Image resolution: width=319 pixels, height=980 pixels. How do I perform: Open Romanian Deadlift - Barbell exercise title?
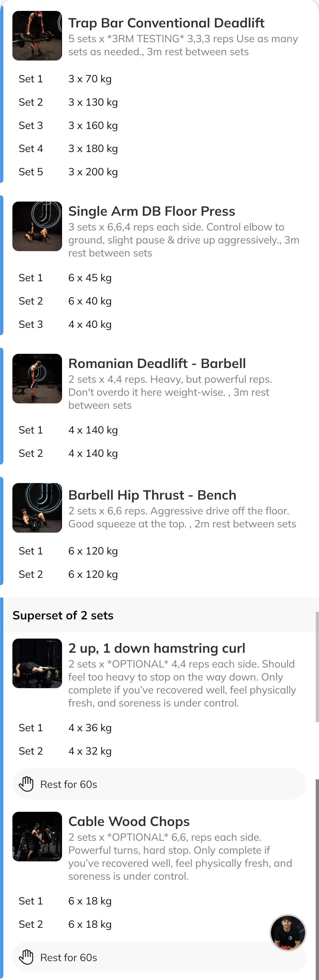tap(157, 363)
